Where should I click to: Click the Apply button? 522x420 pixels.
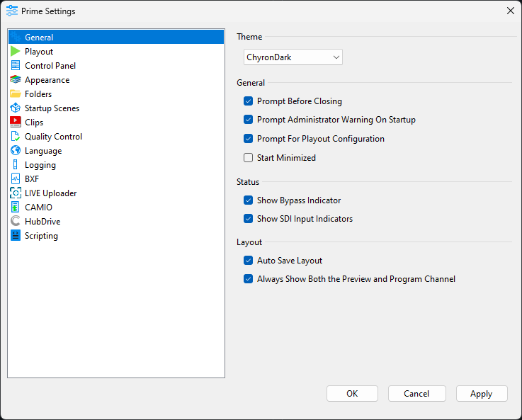[481, 394]
